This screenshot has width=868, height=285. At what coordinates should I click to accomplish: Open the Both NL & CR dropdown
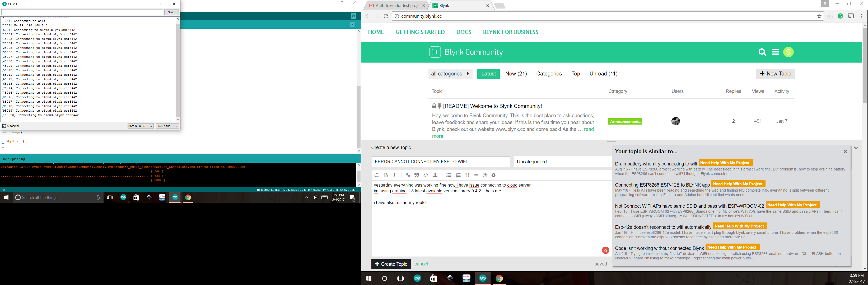click(x=141, y=126)
